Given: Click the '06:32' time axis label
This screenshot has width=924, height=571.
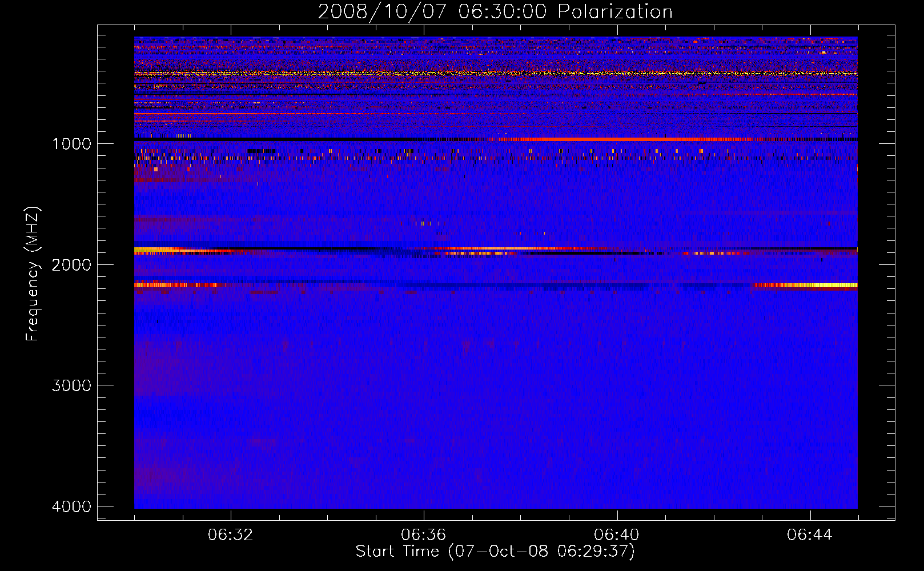Looking at the screenshot, I should tap(230, 535).
